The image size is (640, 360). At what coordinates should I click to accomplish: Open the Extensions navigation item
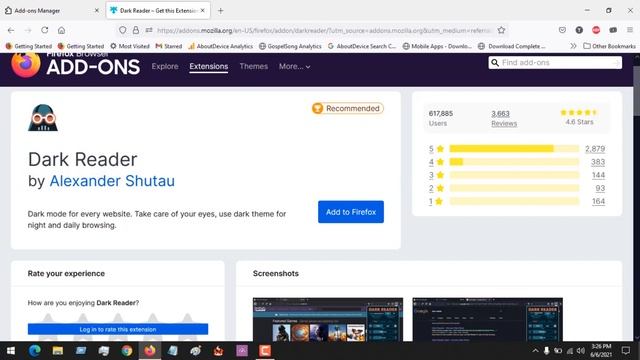pyautogui.click(x=209, y=66)
